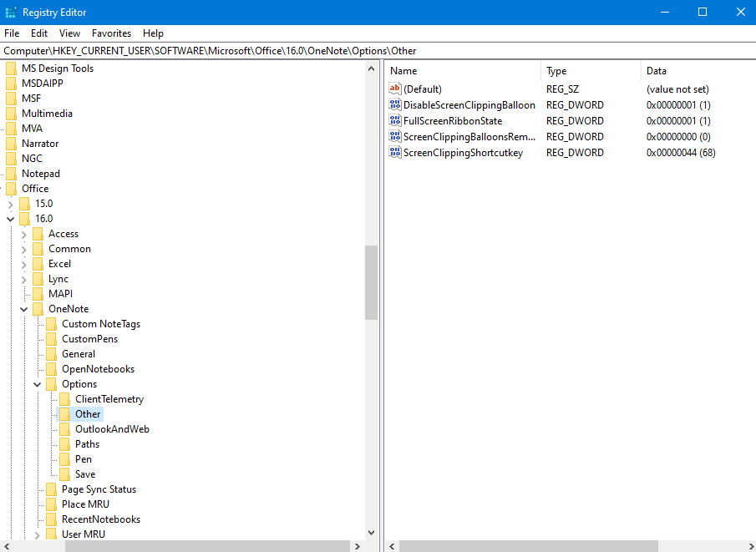
Task: Click the string icon for the (Default) value
Action: [x=395, y=89]
